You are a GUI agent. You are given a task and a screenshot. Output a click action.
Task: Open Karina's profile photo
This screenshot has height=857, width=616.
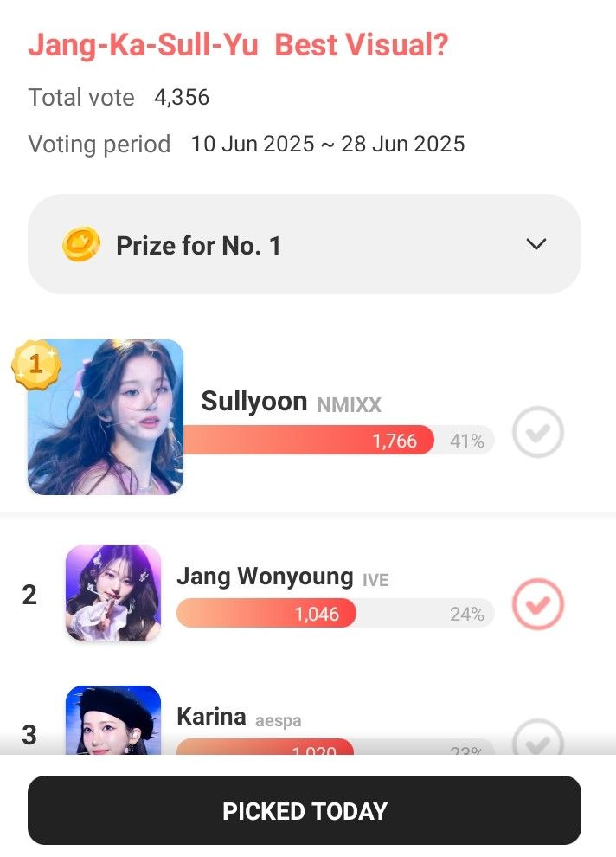(x=113, y=720)
